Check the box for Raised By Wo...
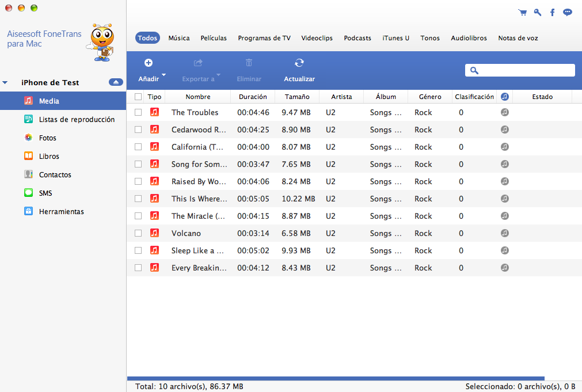Screen dimensions: 582x392 pos(138,181)
